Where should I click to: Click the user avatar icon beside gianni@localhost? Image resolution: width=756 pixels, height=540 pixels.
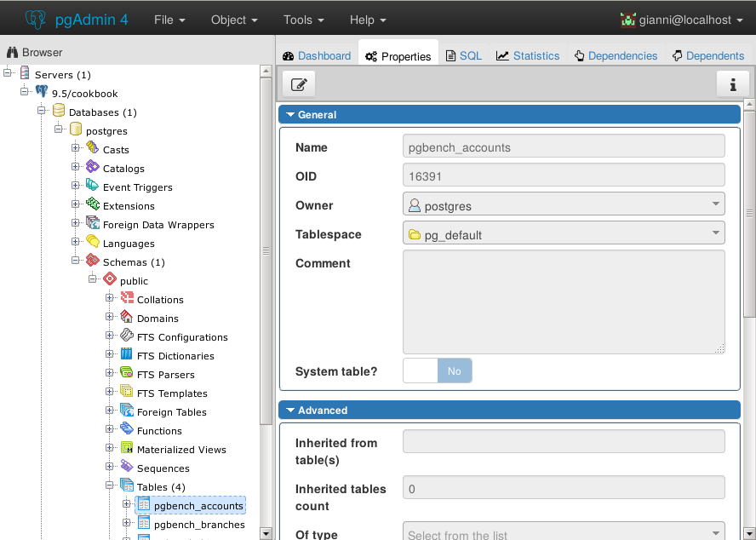click(x=627, y=20)
